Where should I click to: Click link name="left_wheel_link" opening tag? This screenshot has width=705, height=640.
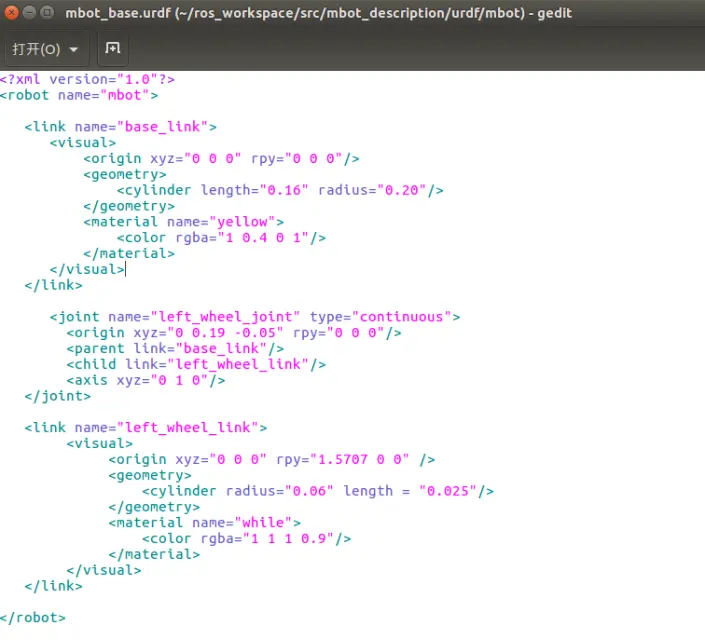tap(146, 428)
